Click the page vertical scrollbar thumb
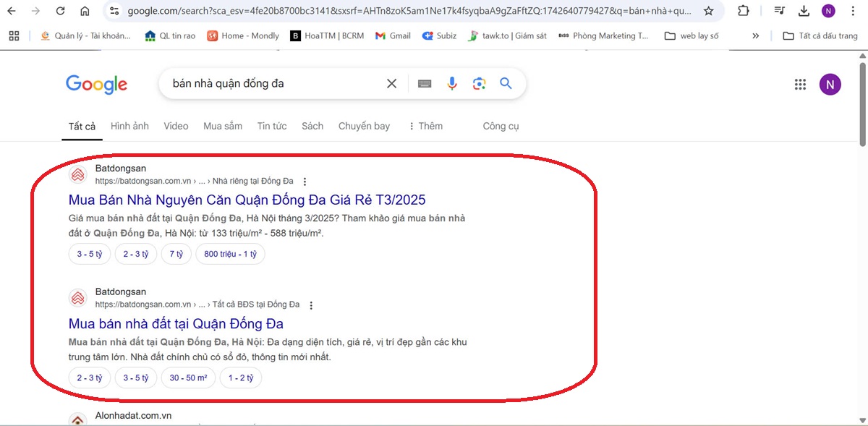The height and width of the screenshot is (426, 868). click(x=862, y=103)
